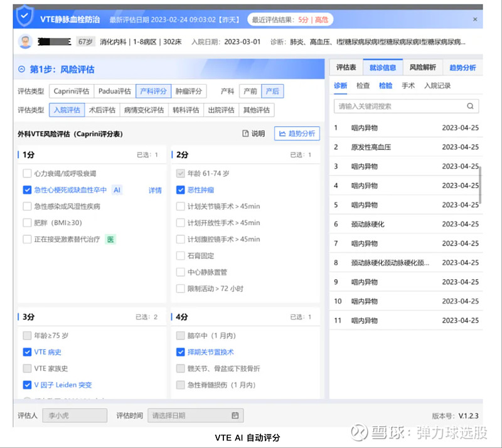Open the calendar date picker icon
Image resolution: width=502 pixels, height=448 pixels.
tap(235, 415)
